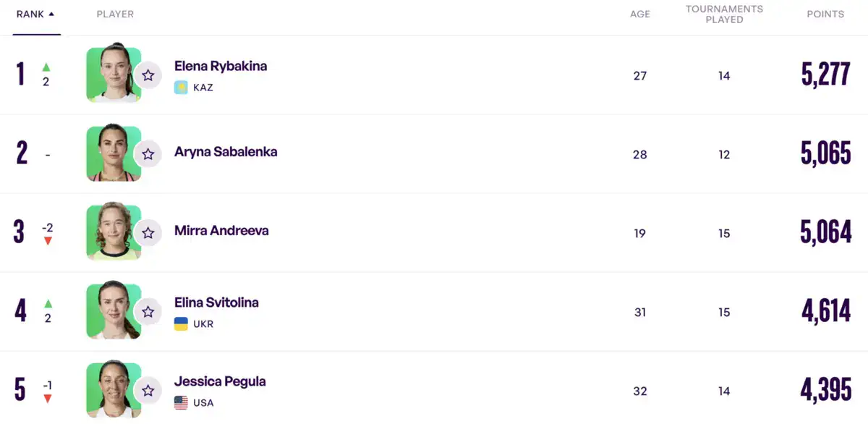Open Mirra Andreeva's profile photo
The width and height of the screenshot is (868, 424).
coord(114,233)
